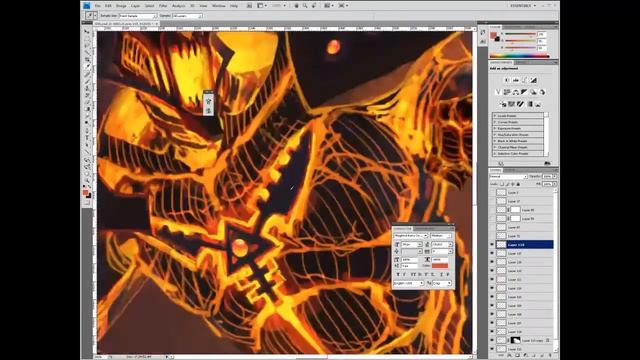Click the Zoom tool in application bar

(305, 6)
